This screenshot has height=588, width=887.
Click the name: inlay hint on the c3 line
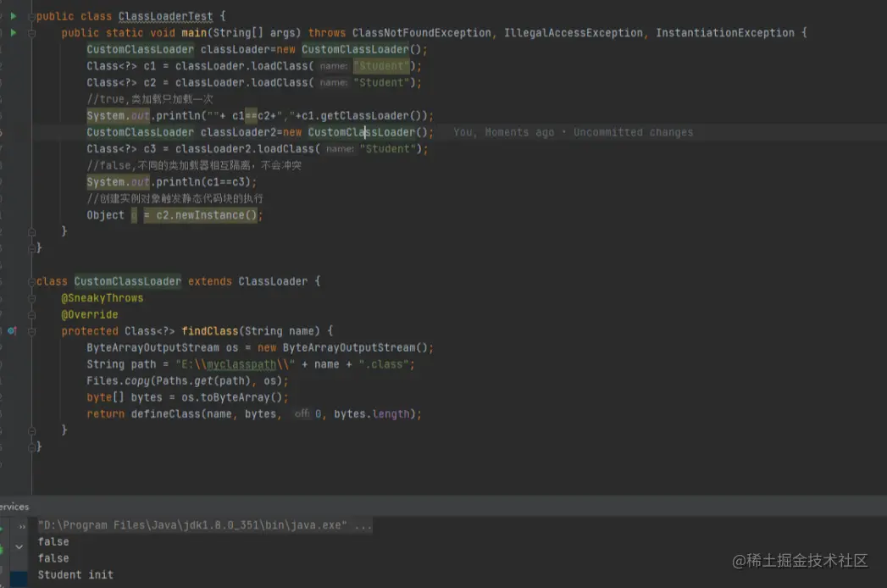[x=340, y=149]
